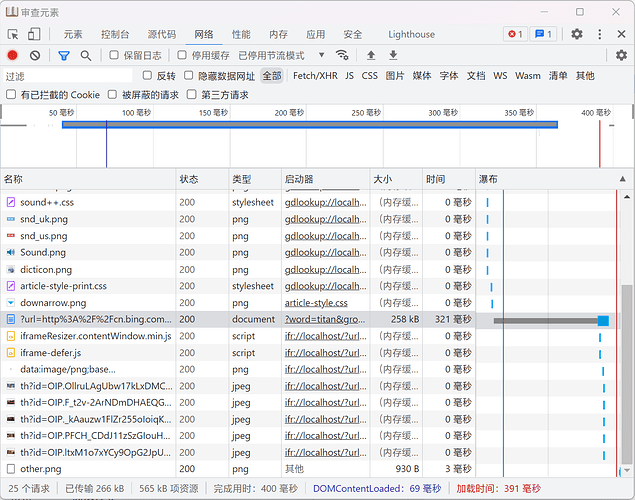Screen dimensions: 635x500
Task: Enable 停用缓存 checkbox
Action: point(182,55)
